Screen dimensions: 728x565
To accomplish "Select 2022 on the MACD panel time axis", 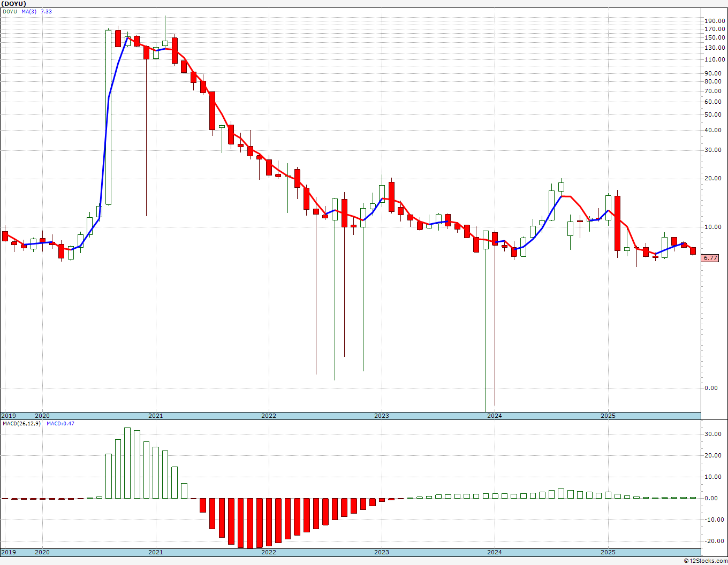I will coord(268,552).
